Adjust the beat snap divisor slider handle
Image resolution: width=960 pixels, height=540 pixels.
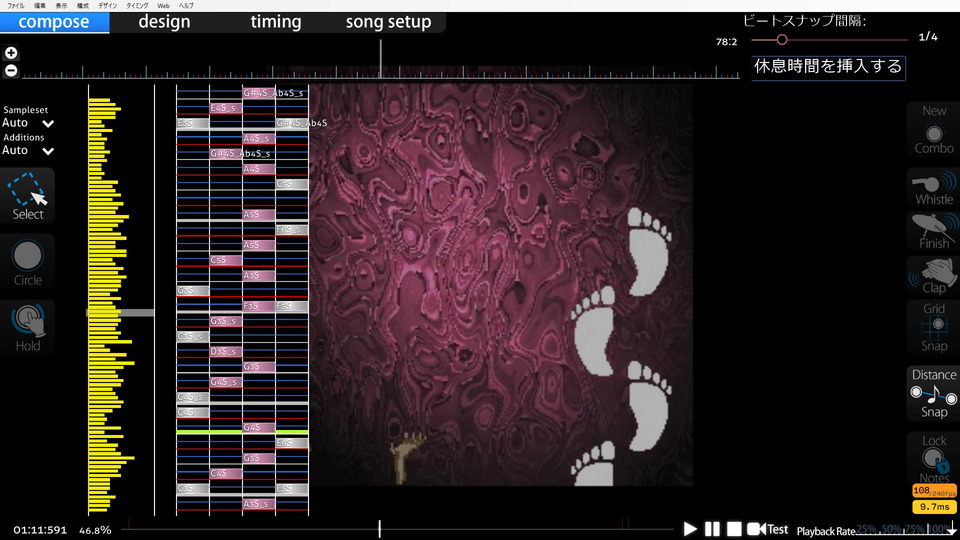click(x=782, y=40)
